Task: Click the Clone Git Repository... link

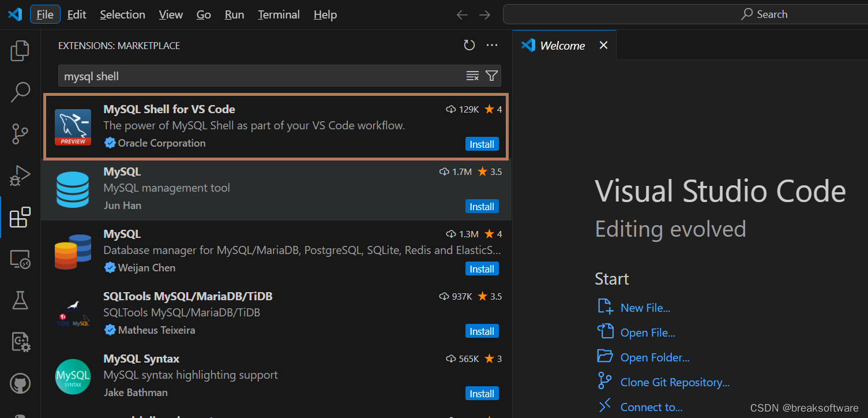Action: [675, 382]
